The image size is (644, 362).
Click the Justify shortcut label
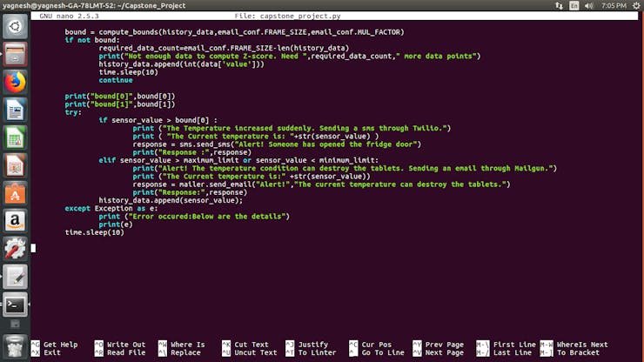(313, 345)
